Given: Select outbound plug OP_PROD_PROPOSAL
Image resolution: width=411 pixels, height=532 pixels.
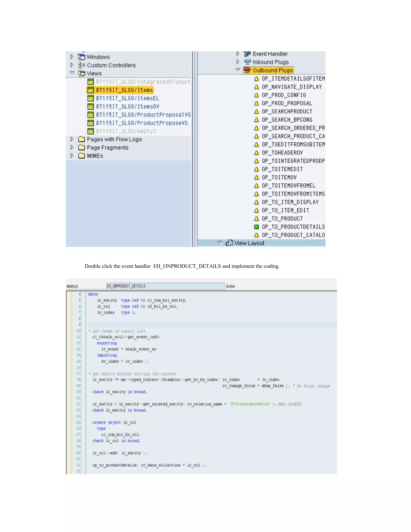Looking at the screenshot, I should [x=287, y=103].
